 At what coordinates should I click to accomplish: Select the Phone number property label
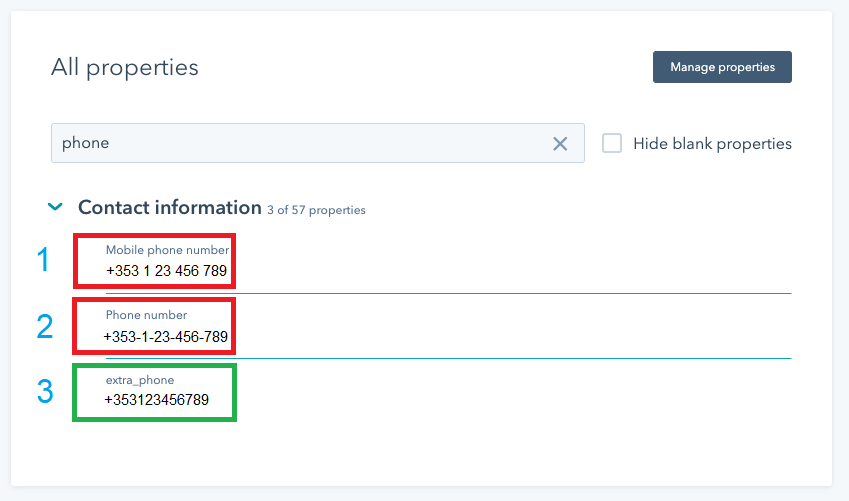[x=146, y=315]
